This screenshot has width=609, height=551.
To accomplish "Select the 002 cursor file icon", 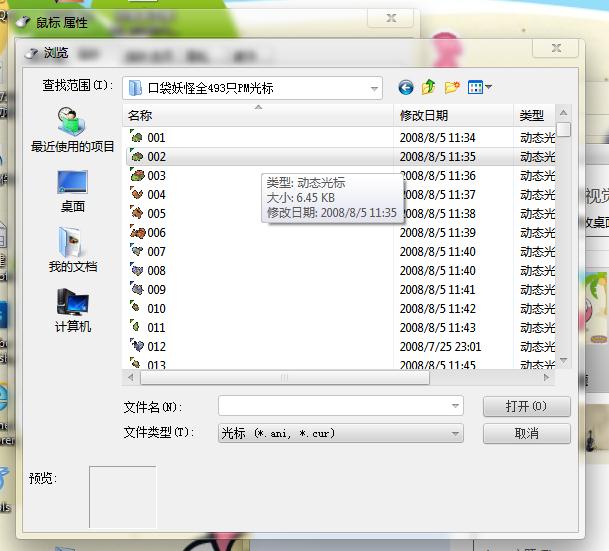I will (137, 156).
